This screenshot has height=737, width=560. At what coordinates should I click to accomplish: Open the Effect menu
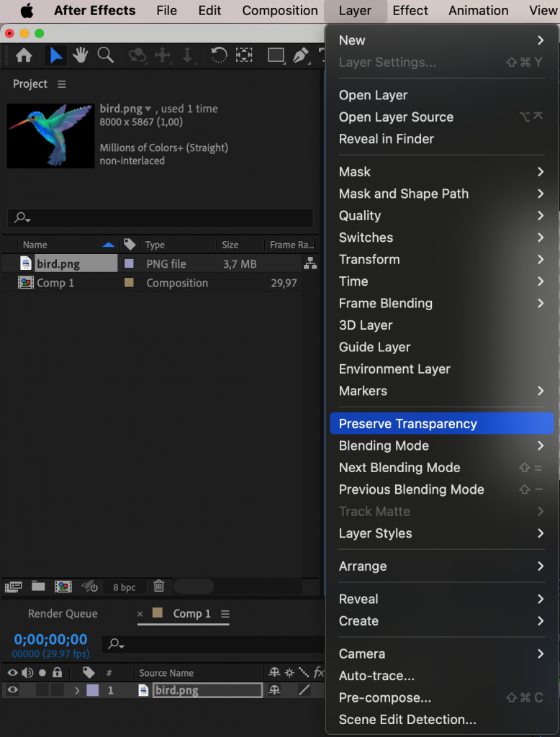410,11
